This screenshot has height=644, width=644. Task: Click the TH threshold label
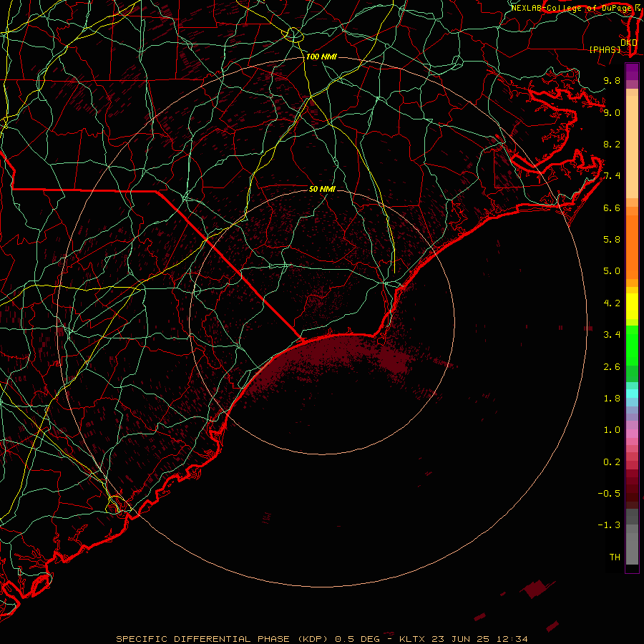615,557
